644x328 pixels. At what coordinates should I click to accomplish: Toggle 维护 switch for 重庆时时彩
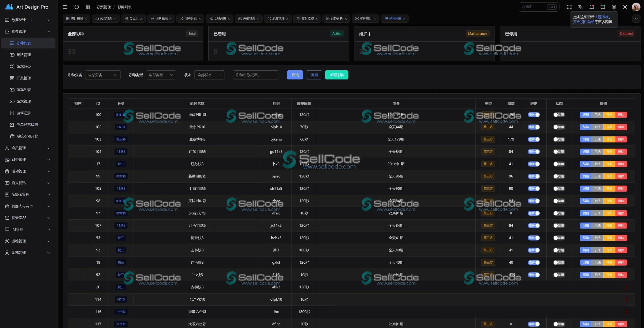[534, 115]
